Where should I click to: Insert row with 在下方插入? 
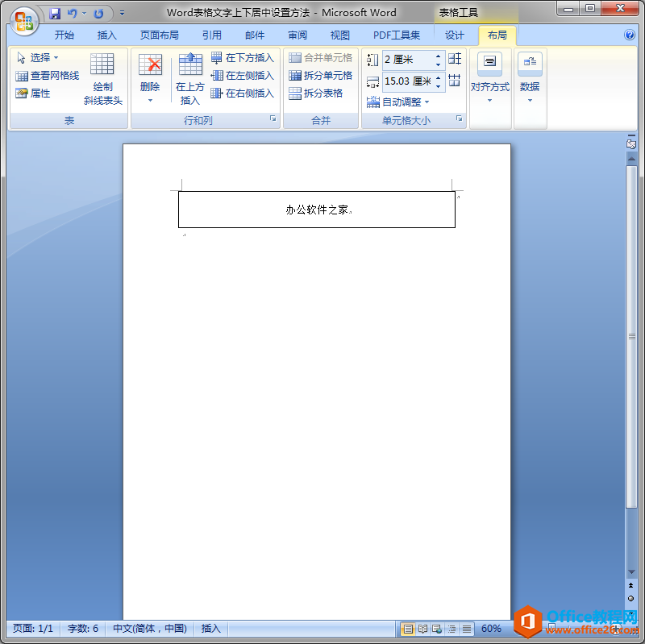[243, 58]
